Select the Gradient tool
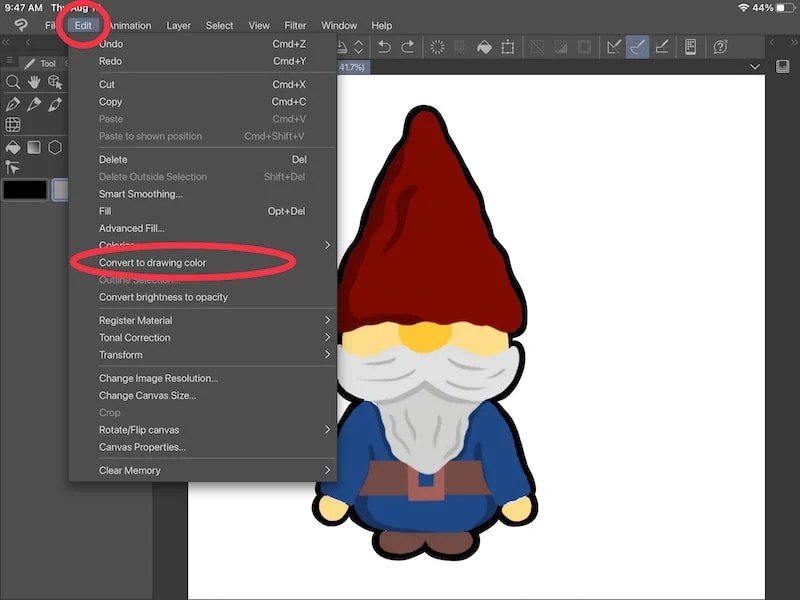Screen dimensions: 800x600 pos(34,145)
